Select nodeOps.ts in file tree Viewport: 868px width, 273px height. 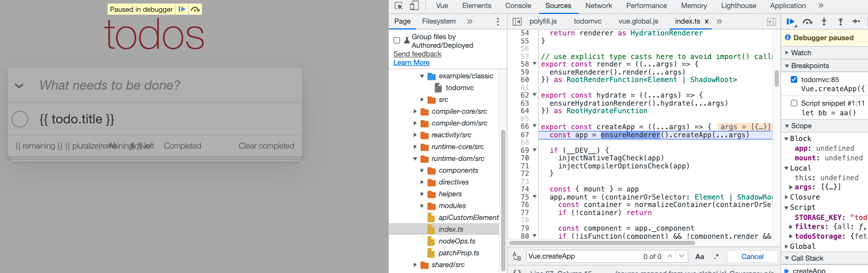point(457,241)
